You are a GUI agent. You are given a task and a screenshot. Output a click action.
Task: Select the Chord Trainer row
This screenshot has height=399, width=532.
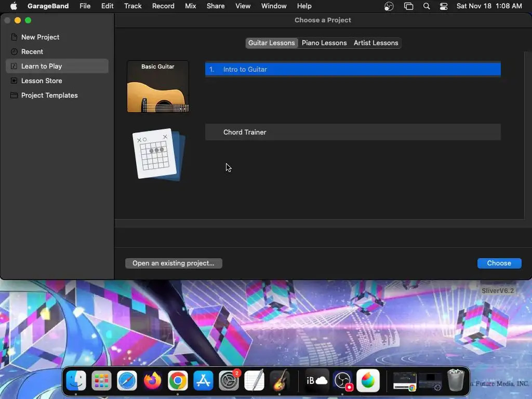coord(353,132)
